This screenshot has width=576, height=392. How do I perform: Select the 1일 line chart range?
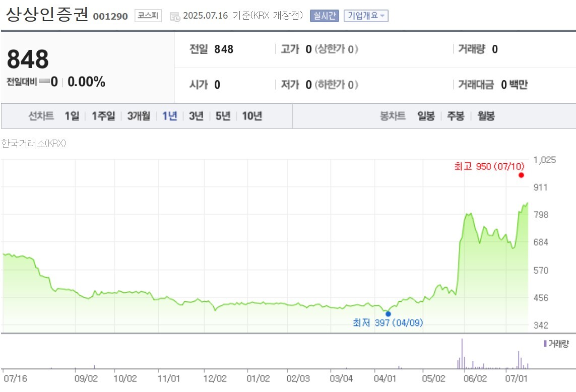(x=72, y=116)
